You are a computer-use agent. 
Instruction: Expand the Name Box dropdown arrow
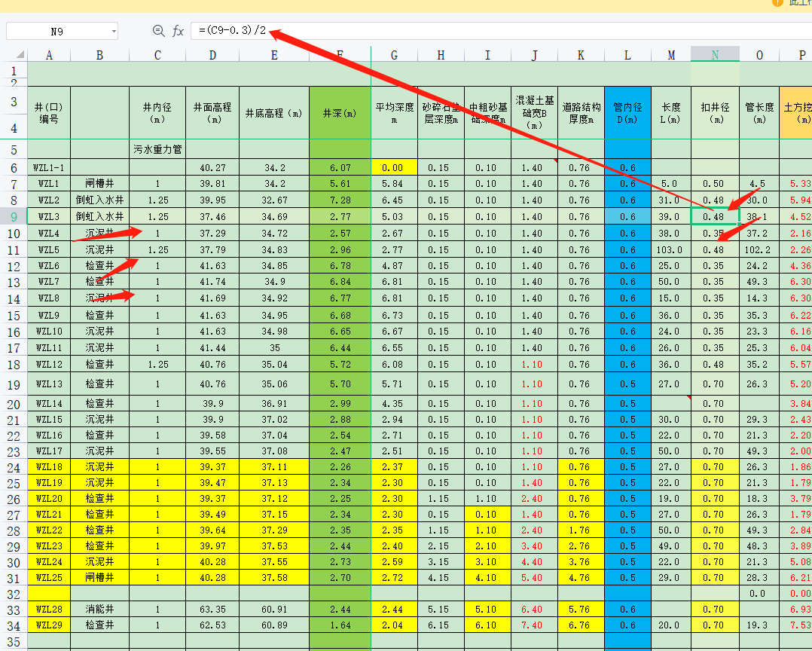coord(114,32)
